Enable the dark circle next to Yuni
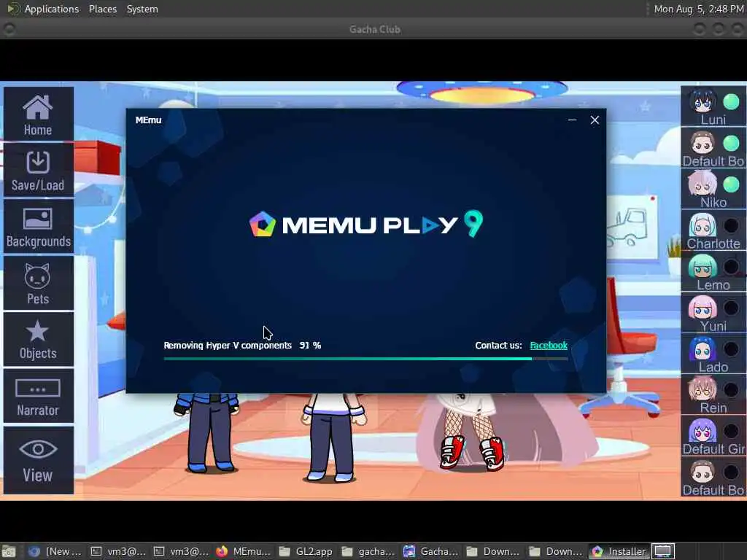747x560 pixels. (731, 308)
